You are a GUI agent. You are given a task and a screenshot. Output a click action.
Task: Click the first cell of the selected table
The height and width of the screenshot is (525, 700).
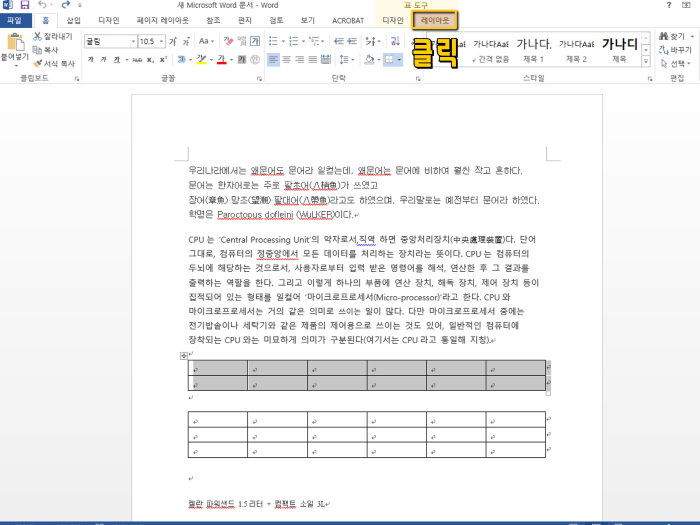click(218, 368)
